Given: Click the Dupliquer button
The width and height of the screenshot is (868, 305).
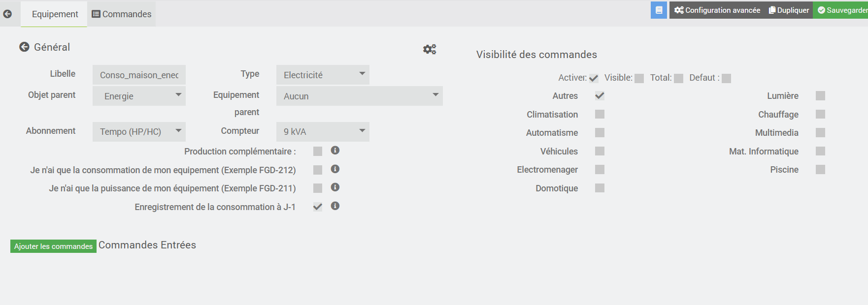Looking at the screenshot, I should coord(789,10).
